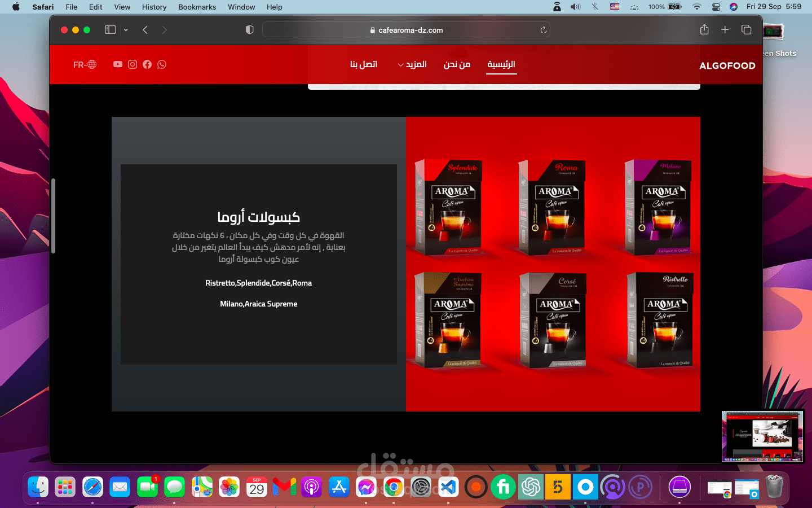This screenshot has height=508, width=812.
Task: Open Photos from the Dock
Action: (x=230, y=487)
